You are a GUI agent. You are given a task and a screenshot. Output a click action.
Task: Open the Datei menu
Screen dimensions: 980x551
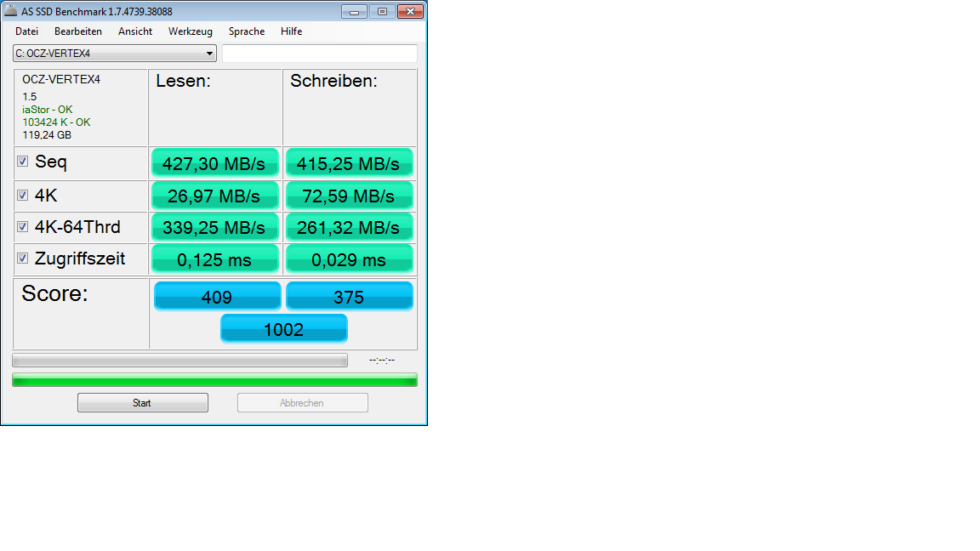click(x=27, y=31)
